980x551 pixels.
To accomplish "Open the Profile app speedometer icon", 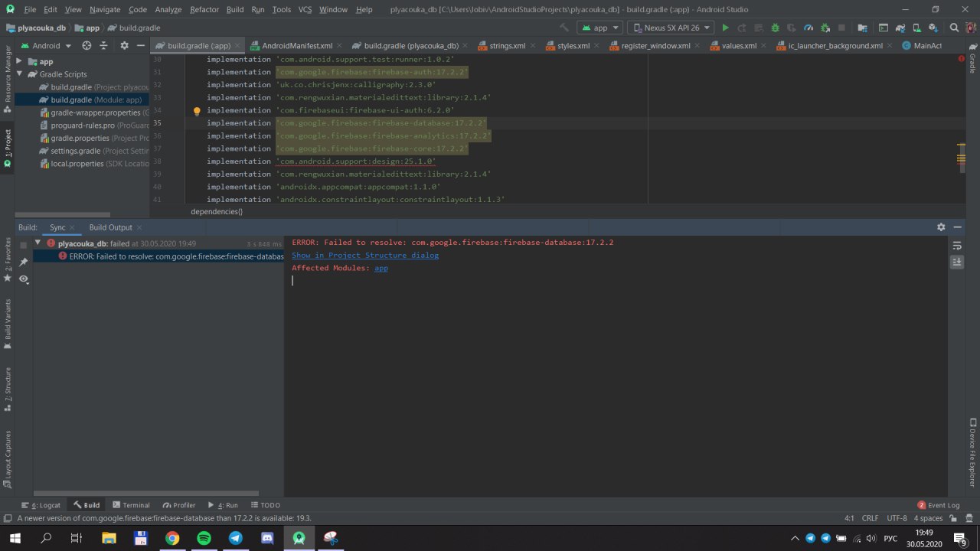I will (807, 28).
